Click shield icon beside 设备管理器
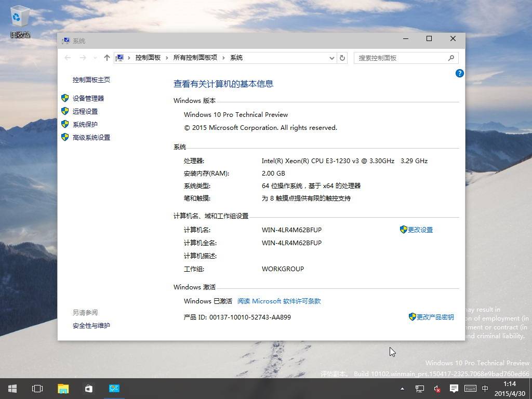The image size is (532, 399). (65, 98)
